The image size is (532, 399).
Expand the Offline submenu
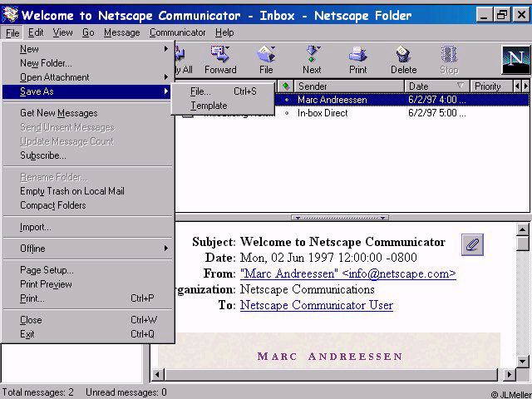point(166,249)
